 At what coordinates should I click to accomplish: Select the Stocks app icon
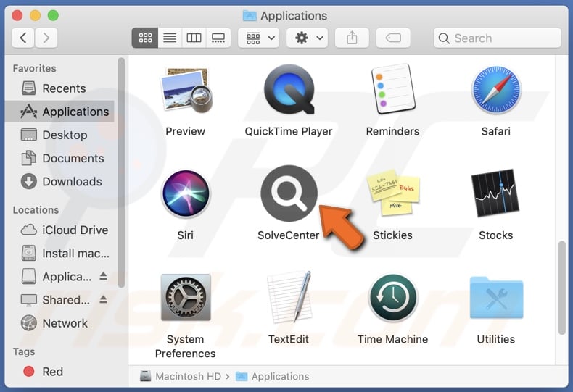click(496, 193)
